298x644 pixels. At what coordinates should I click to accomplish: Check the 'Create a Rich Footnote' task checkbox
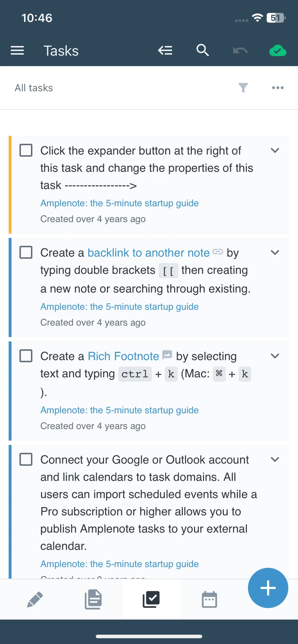click(x=26, y=356)
